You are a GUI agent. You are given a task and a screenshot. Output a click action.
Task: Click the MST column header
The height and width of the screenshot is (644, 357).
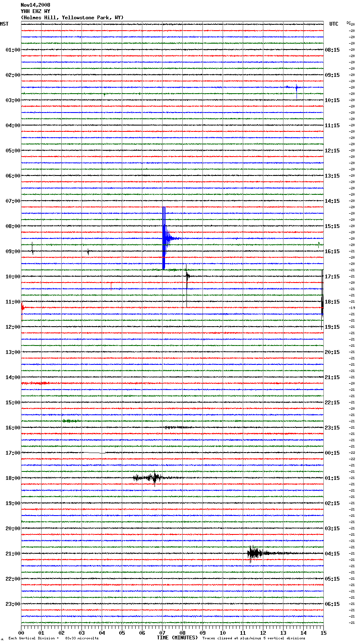[4, 24]
